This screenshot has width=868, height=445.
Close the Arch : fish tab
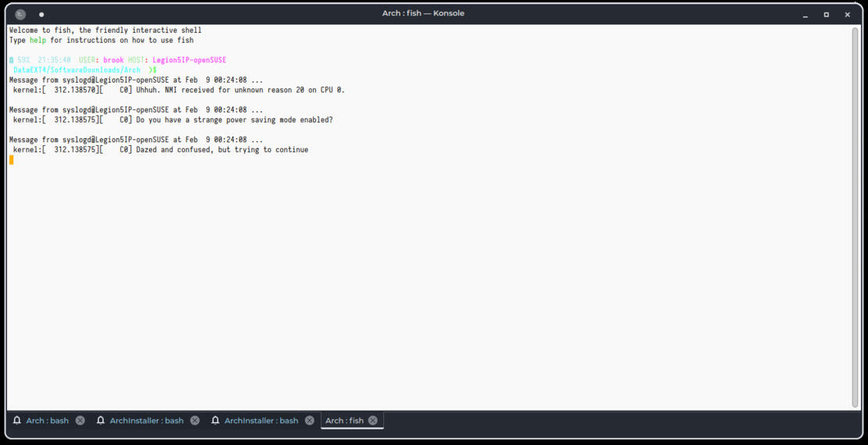coord(373,421)
